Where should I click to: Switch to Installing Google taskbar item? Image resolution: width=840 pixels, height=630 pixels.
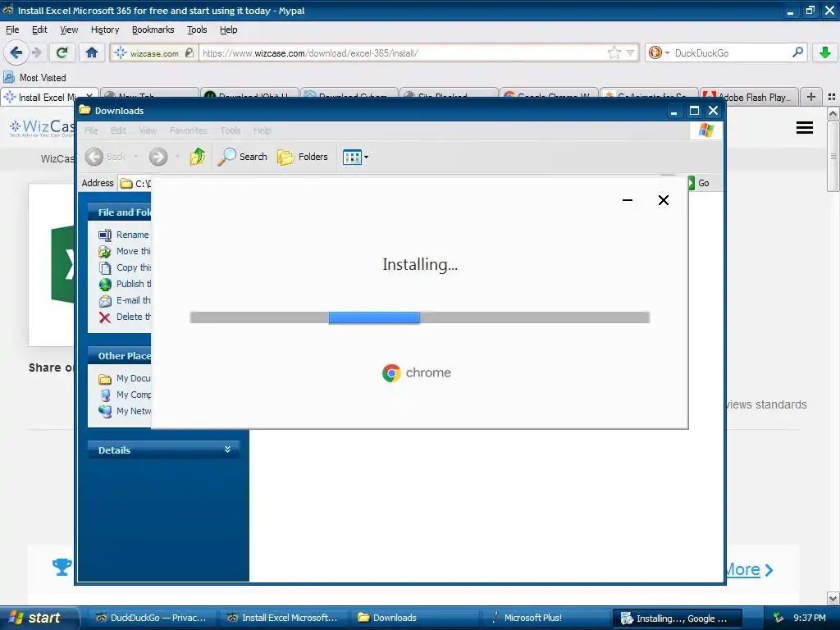coord(677,619)
